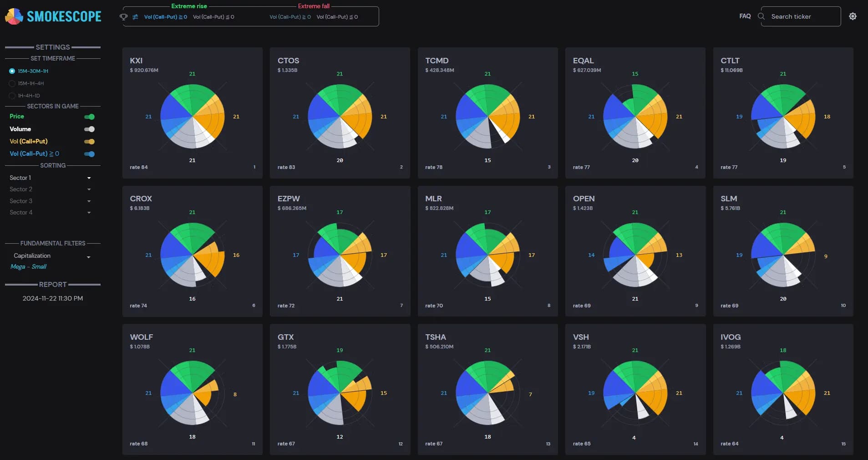Click the swap arrows icon beside trophy
Viewport: 868px width, 460px height.
(135, 17)
